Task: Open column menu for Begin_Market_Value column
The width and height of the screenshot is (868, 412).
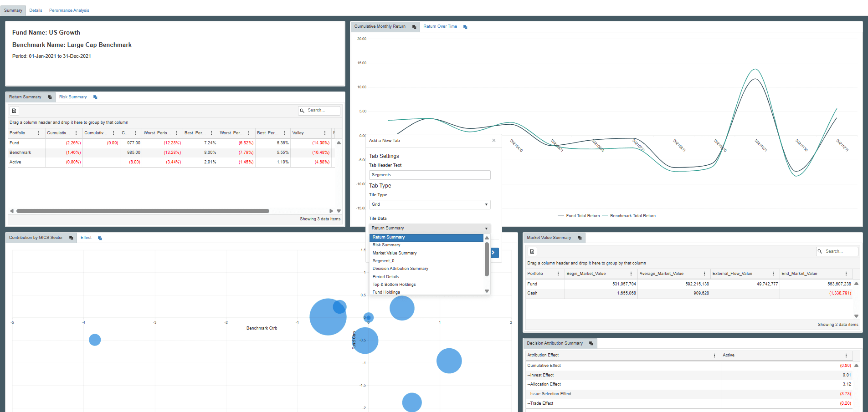Action: (x=631, y=274)
